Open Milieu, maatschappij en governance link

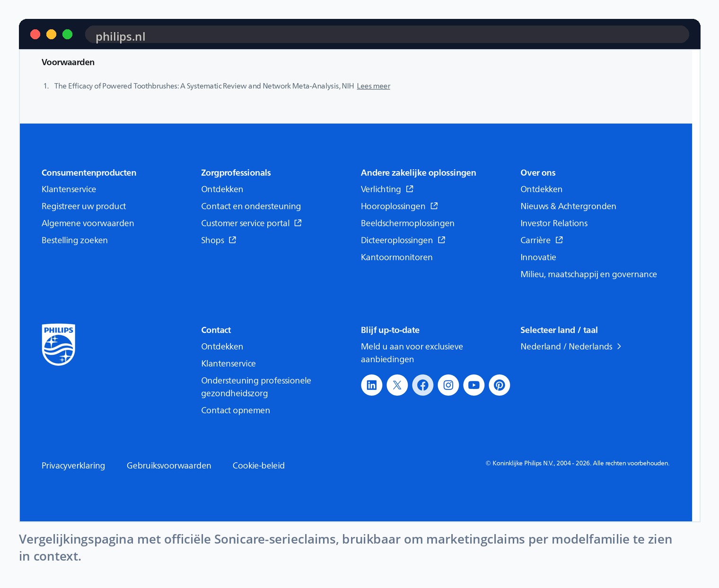coord(589,274)
